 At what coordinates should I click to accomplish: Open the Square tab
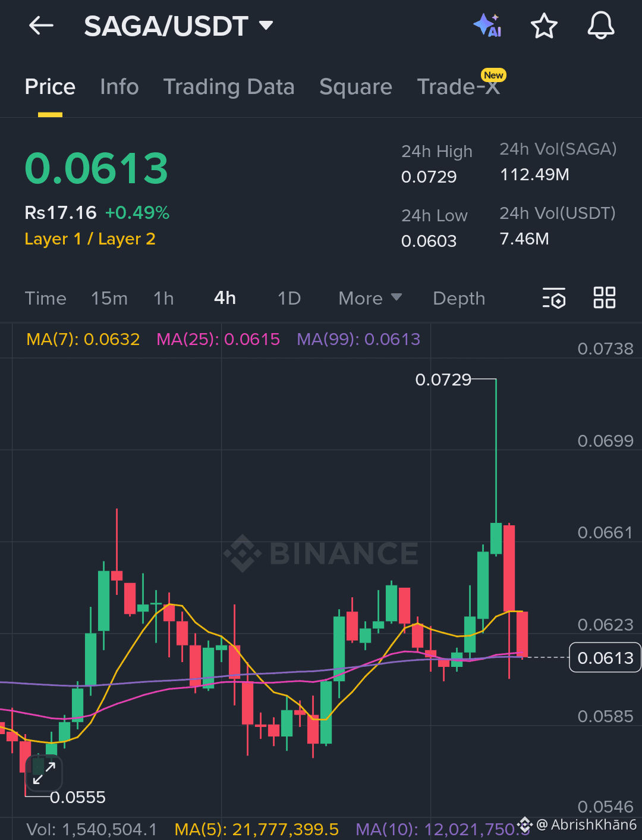[355, 87]
